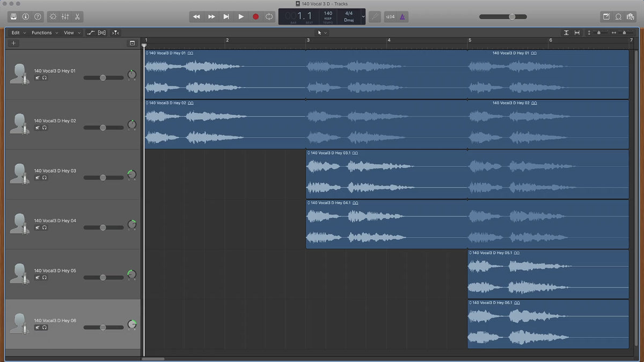Viewport: 644px width, 362px height.
Task: Open the Loop Browser
Action: [x=618, y=17]
